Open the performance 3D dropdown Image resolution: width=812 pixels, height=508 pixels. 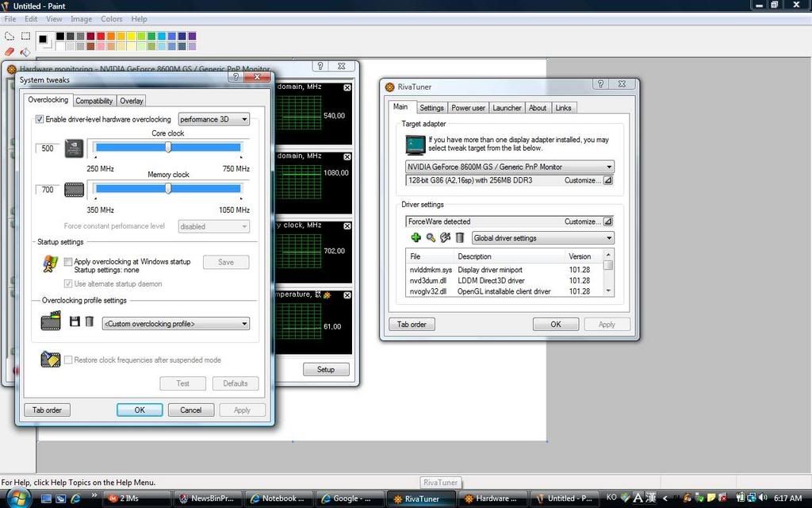[x=213, y=119]
